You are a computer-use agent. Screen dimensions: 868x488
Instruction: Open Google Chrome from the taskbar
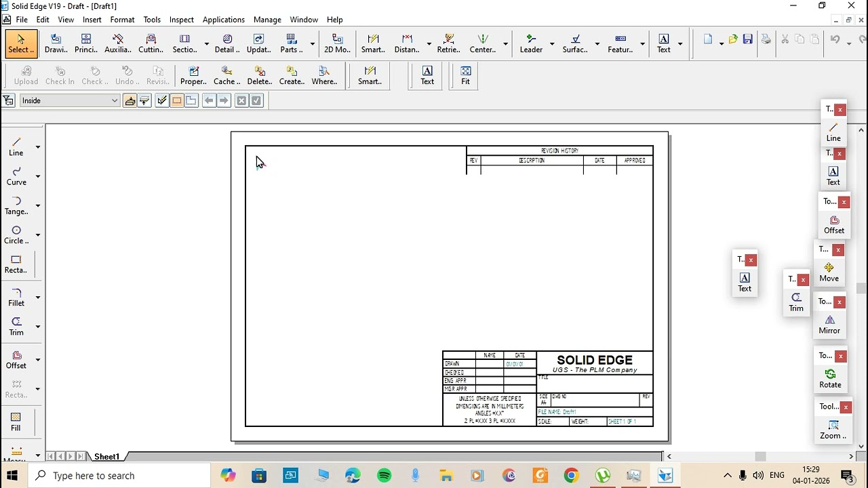571,476
